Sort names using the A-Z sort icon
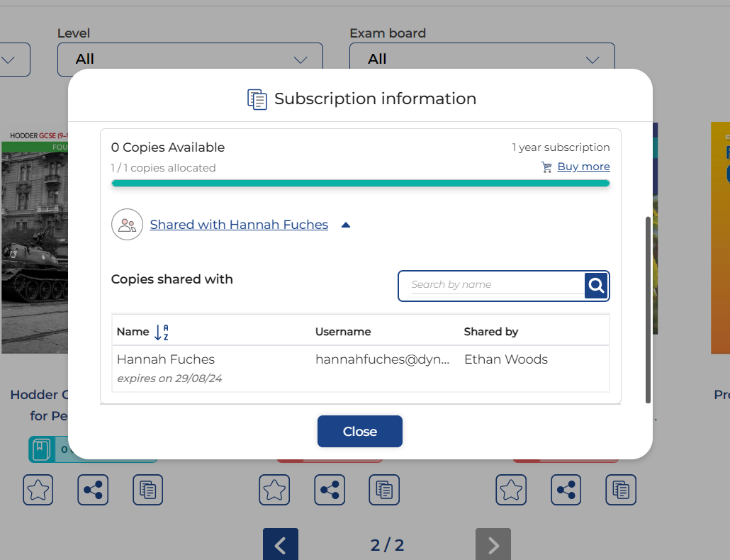 (162, 332)
